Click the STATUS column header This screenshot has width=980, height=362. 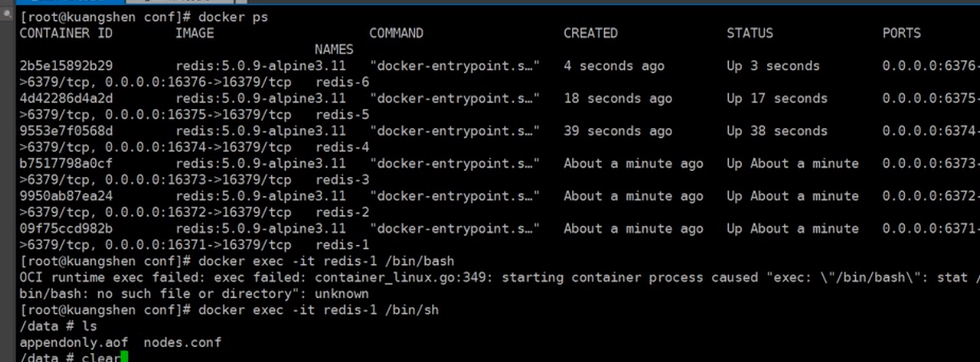coord(750,33)
